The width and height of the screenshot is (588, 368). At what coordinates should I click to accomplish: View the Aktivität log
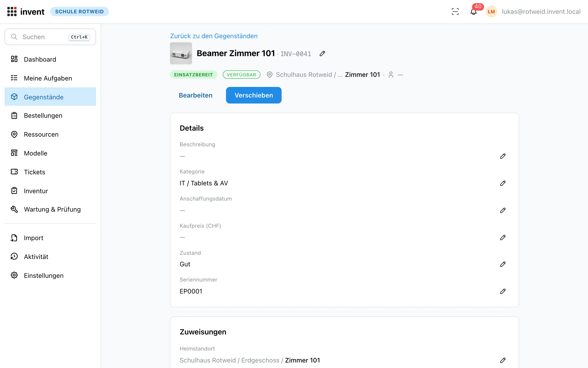(50, 256)
